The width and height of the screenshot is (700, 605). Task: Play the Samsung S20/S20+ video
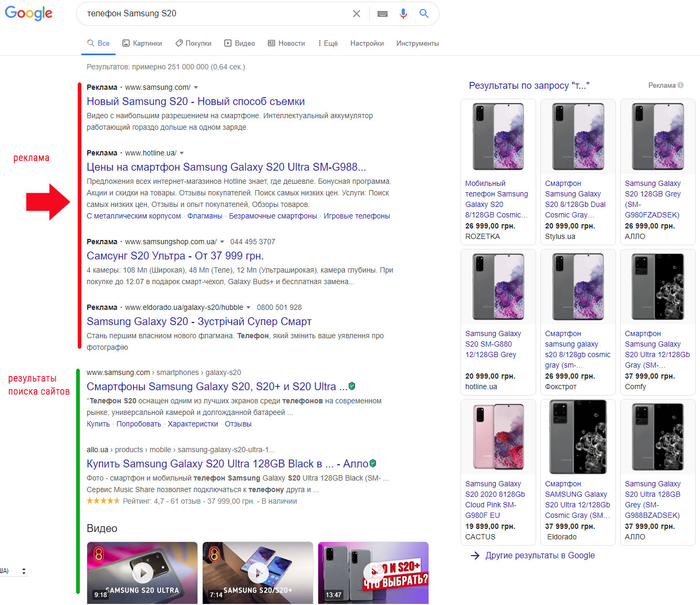click(258, 572)
